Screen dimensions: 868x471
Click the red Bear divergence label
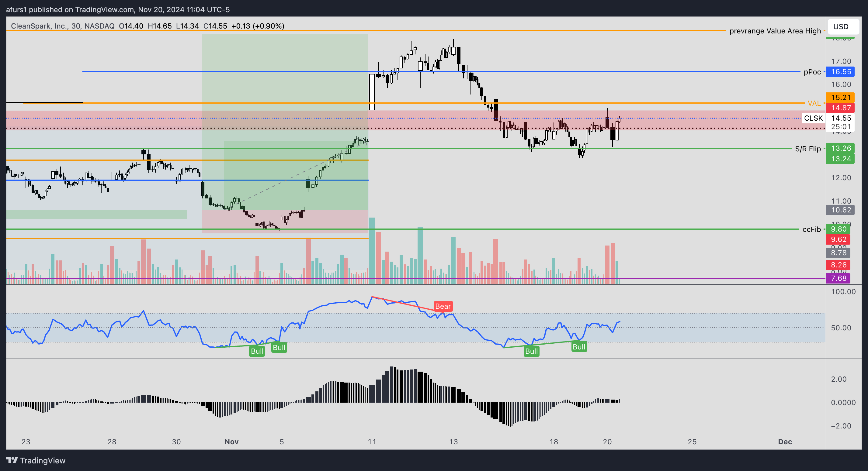(443, 306)
